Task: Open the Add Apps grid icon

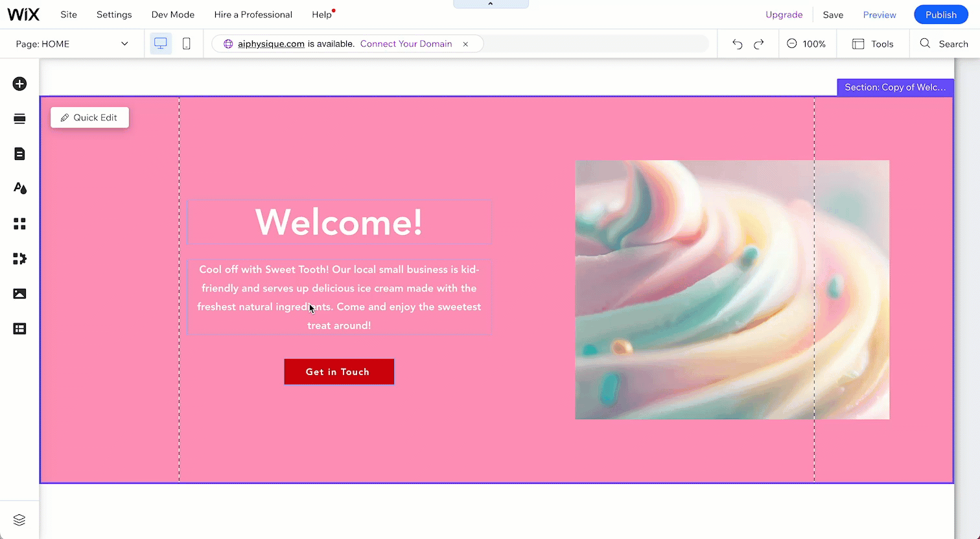Action: coord(19,224)
